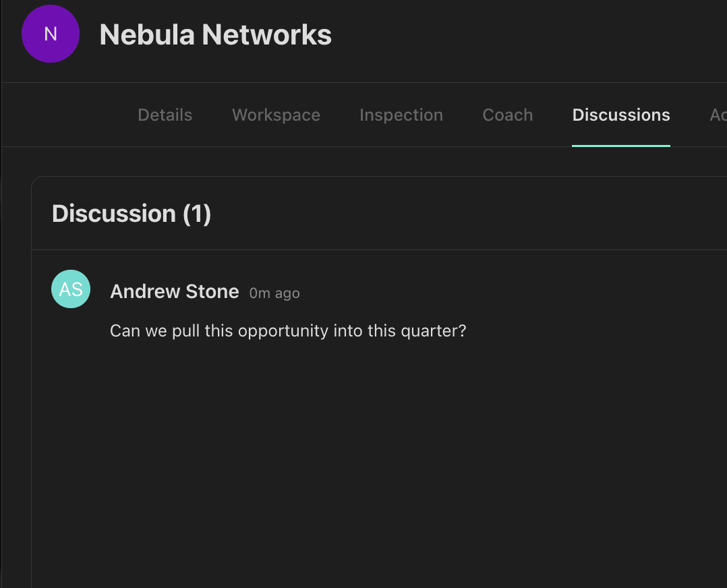Click the active Discussions tab

[621, 115]
